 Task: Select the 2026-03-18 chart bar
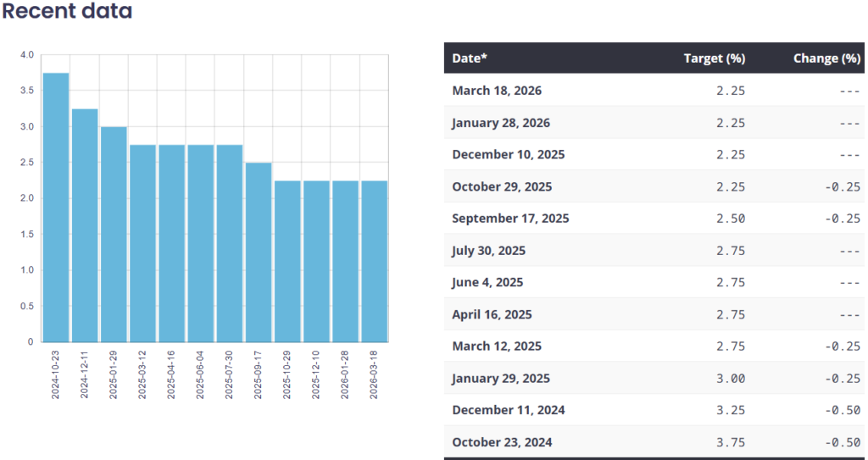pos(374,261)
